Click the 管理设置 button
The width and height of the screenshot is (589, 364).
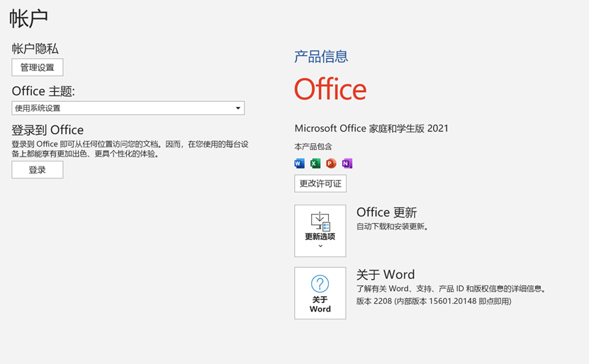click(37, 67)
